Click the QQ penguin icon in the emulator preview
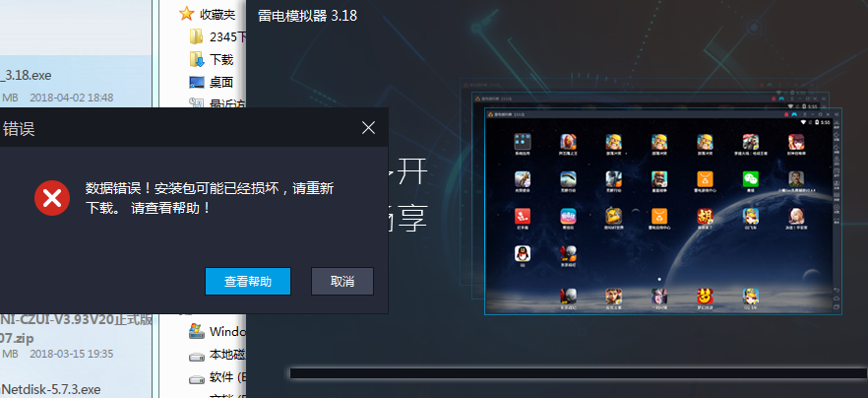The image size is (868, 398). click(x=521, y=255)
